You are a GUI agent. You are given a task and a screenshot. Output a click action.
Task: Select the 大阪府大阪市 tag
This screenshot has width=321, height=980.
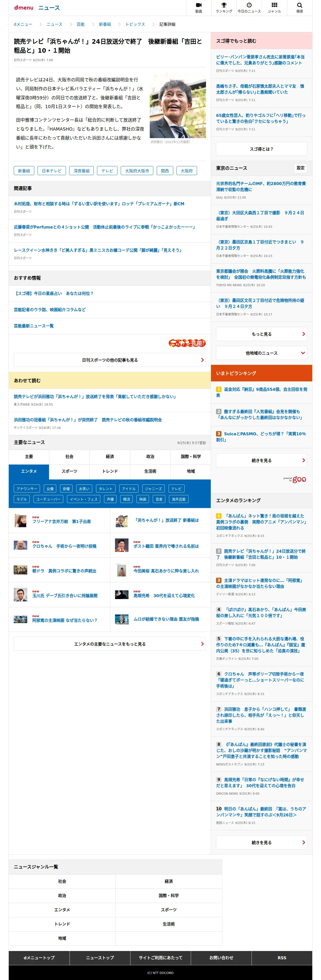(x=137, y=171)
